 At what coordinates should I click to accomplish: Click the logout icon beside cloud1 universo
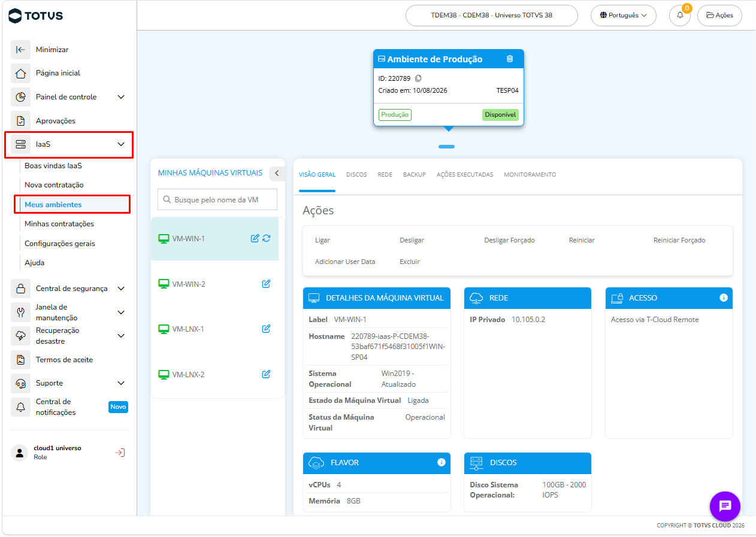(120, 453)
